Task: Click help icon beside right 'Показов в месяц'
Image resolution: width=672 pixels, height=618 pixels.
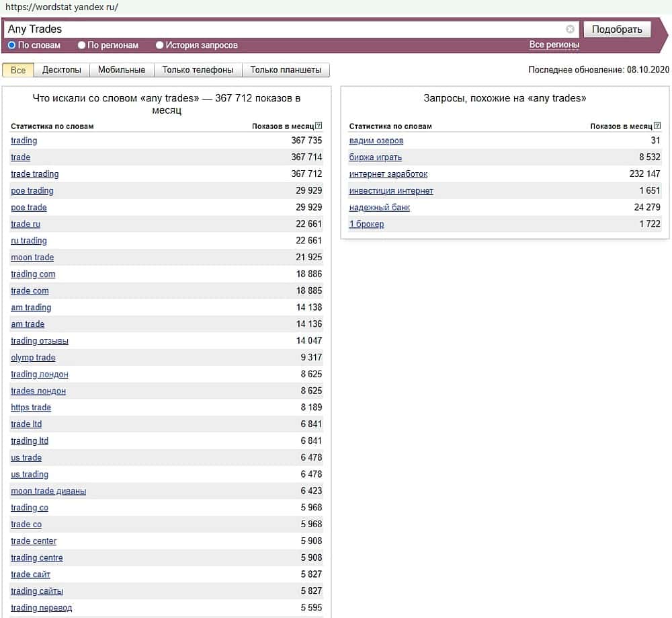Action: click(x=657, y=126)
